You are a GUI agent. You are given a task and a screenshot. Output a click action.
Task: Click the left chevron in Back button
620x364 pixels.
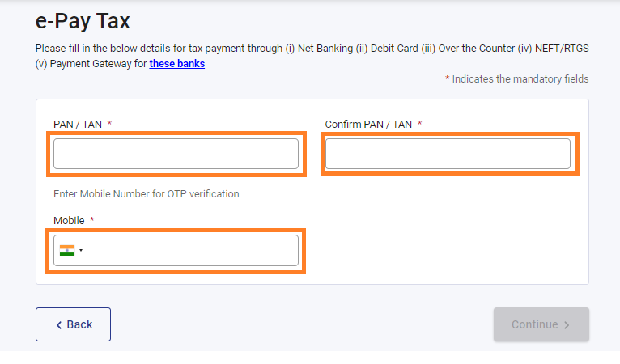tap(59, 325)
